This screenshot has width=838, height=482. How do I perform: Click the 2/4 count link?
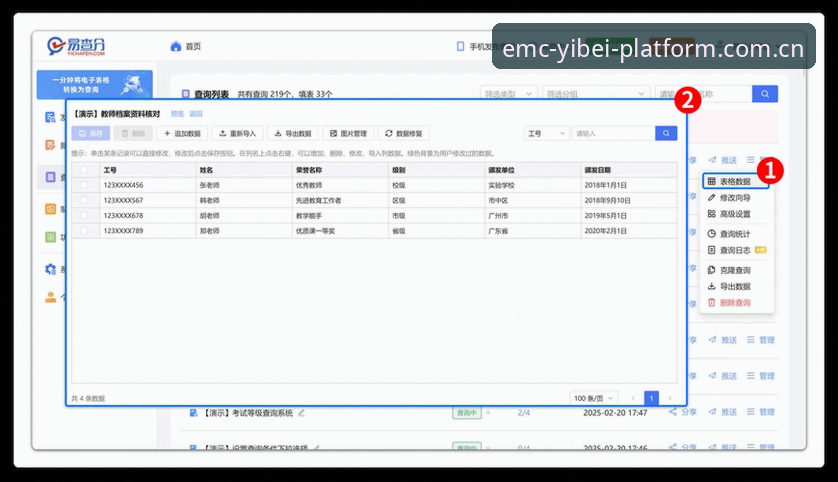pos(524,413)
